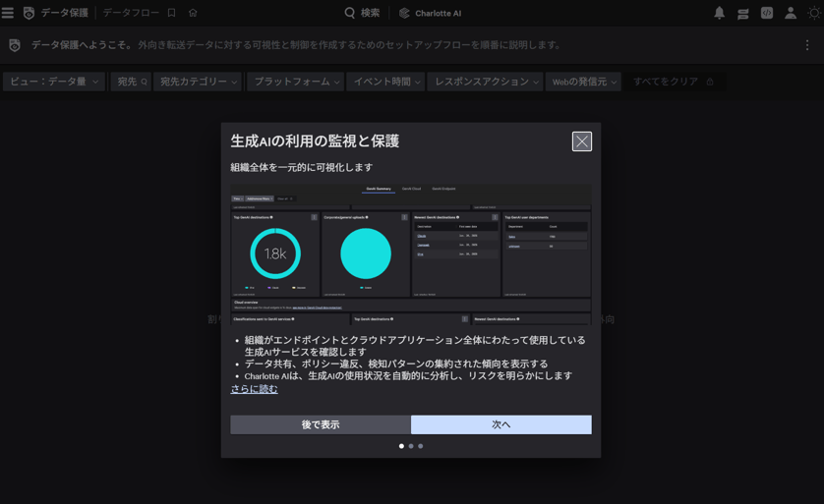Open the stacked messages icon in header

(743, 13)
